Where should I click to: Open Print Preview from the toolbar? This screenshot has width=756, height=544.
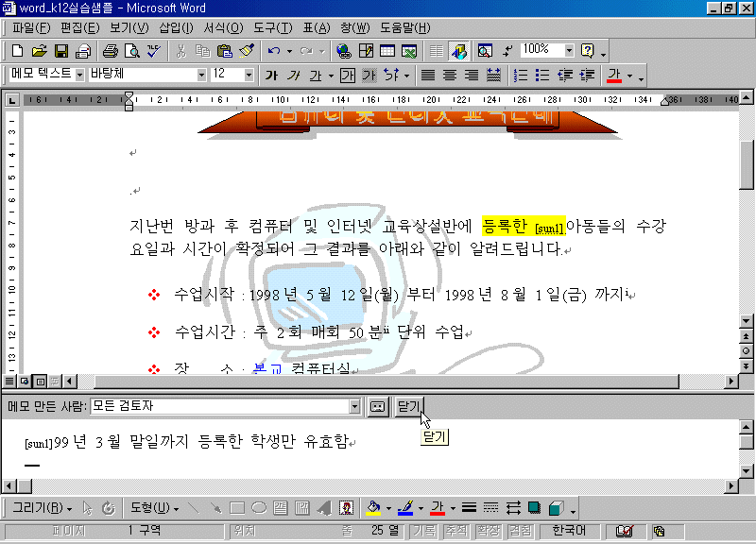(131, 50)
